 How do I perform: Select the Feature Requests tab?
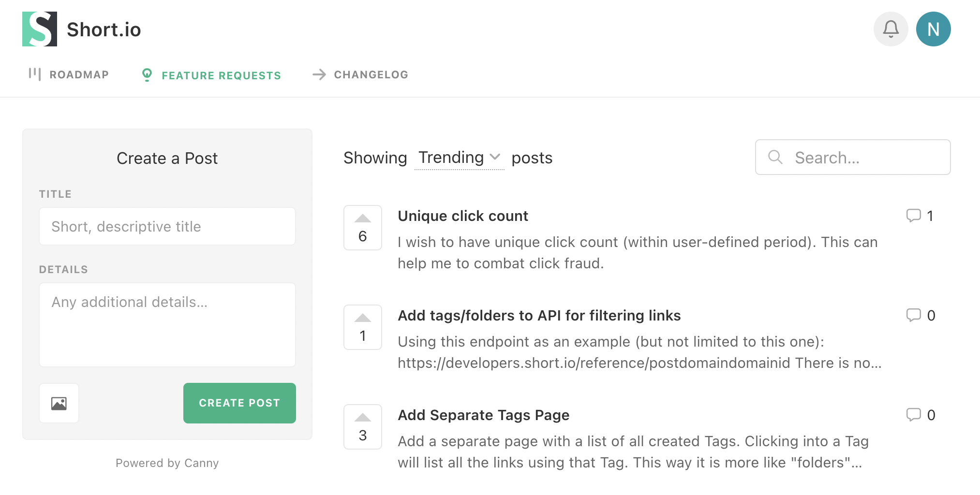coord(211,75)
